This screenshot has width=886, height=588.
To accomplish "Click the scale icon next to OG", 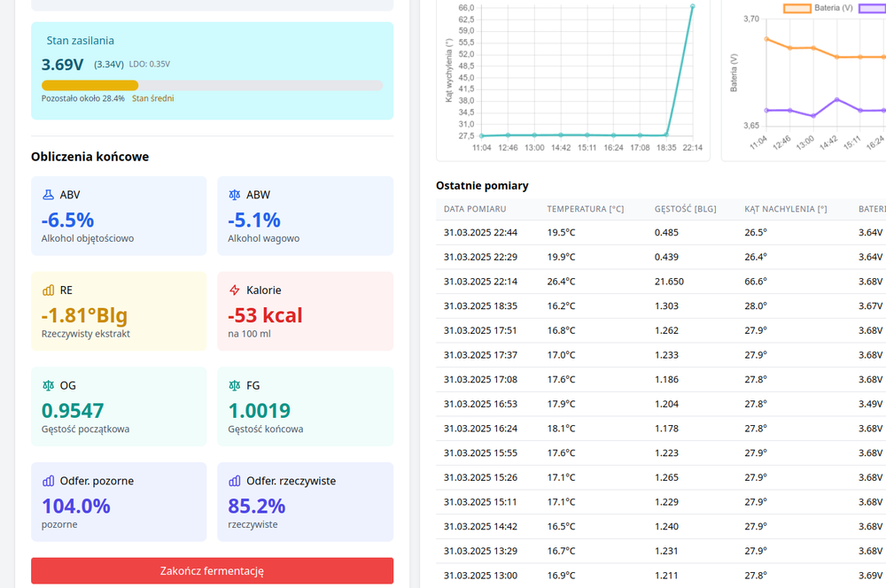I will pos(48,386).
